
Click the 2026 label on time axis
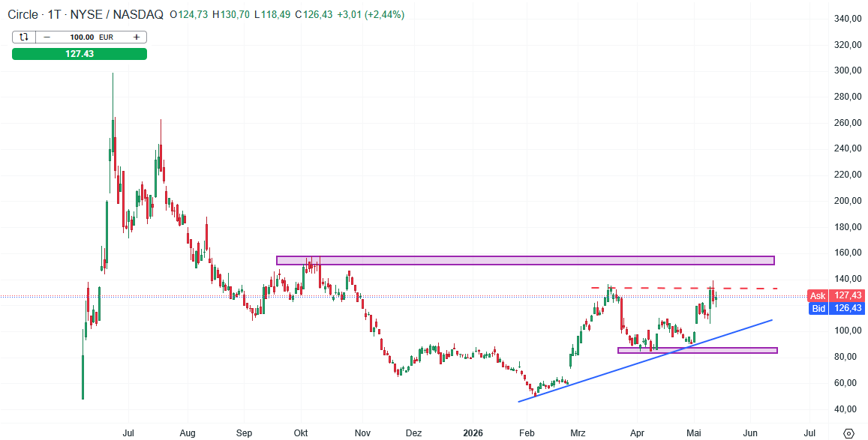coord(473,433)
